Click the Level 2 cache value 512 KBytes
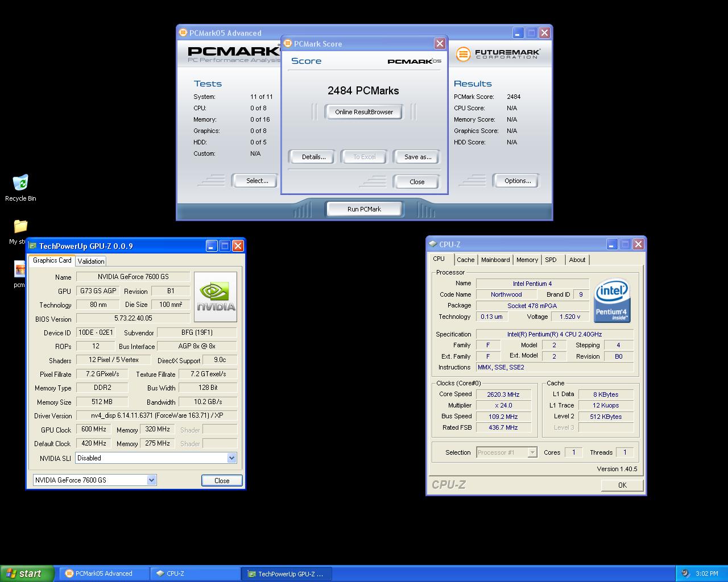The image size is (728, 582). point(606,417)
